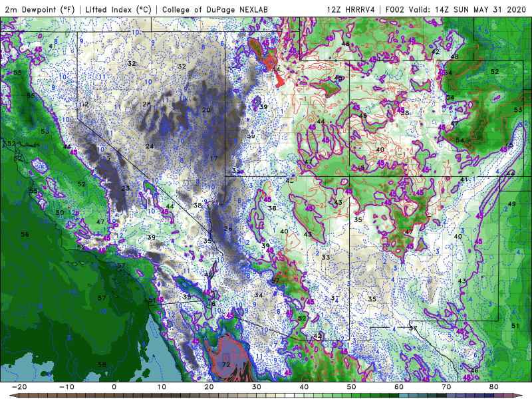
Task: Click the '0' label on the color scale
Action: tap(114, 387)
